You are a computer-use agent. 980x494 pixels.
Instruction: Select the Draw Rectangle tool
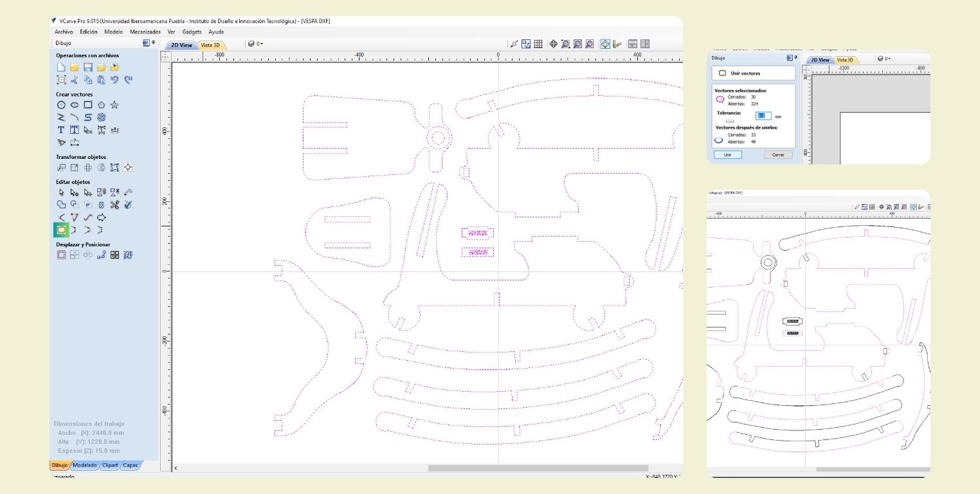(x=88, y=105)
